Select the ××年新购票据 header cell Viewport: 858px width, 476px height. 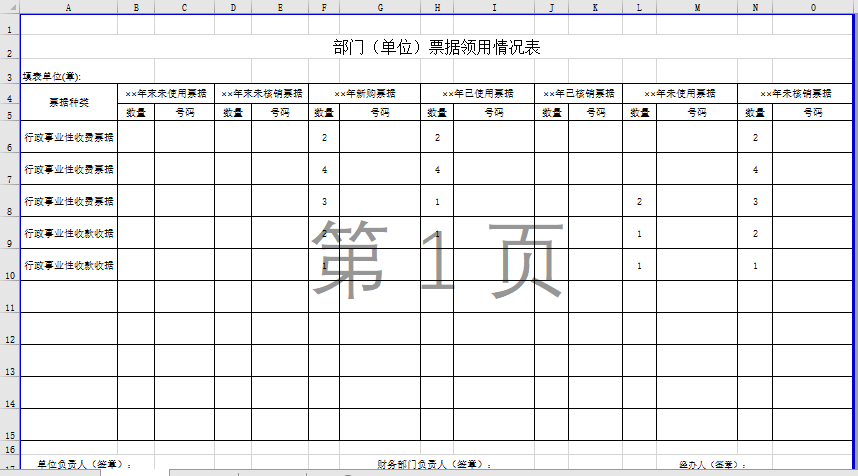(x=364, y=93)
